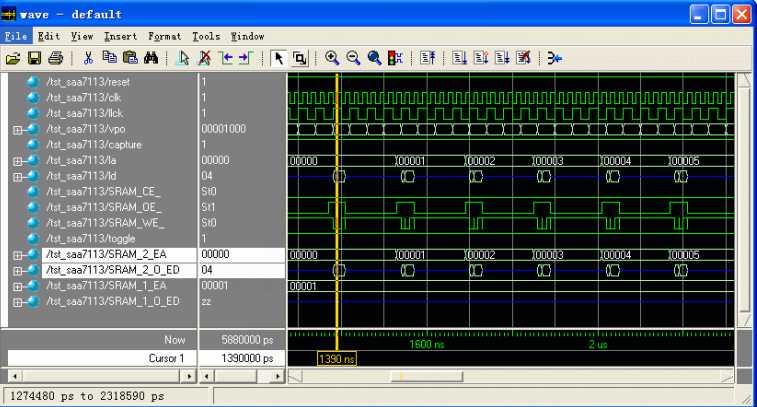Click the Zoom Full magnifier icon

click(x=374, y=58)
